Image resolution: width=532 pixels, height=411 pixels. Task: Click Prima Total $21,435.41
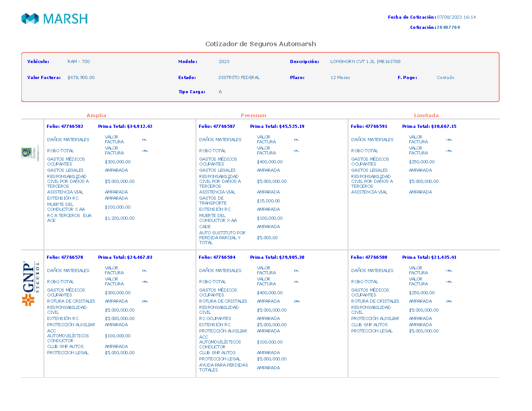pos(429,257)
